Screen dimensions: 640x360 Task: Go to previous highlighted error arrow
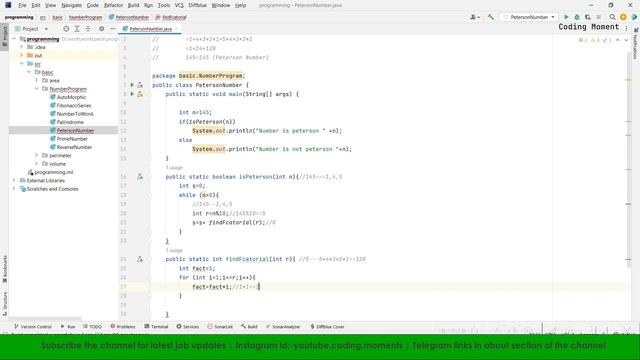(x=618, y=40)
